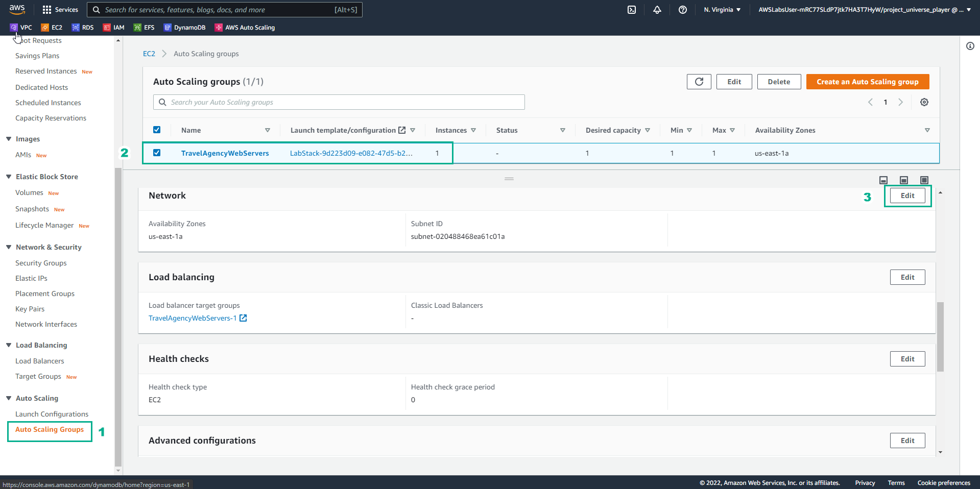Open the TravelAgencyWebServers-1 target group link
The image size is (980, 489).
(x=193, y=318)
